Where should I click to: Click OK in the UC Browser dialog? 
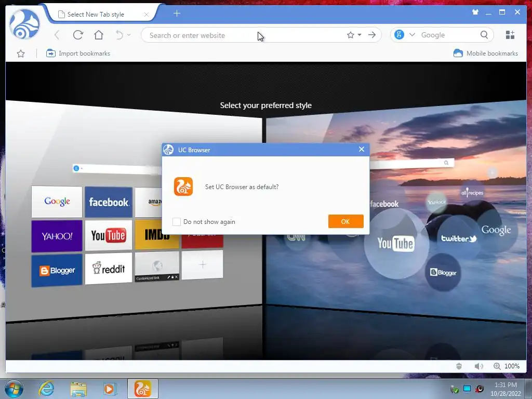(x=345, y=221)
